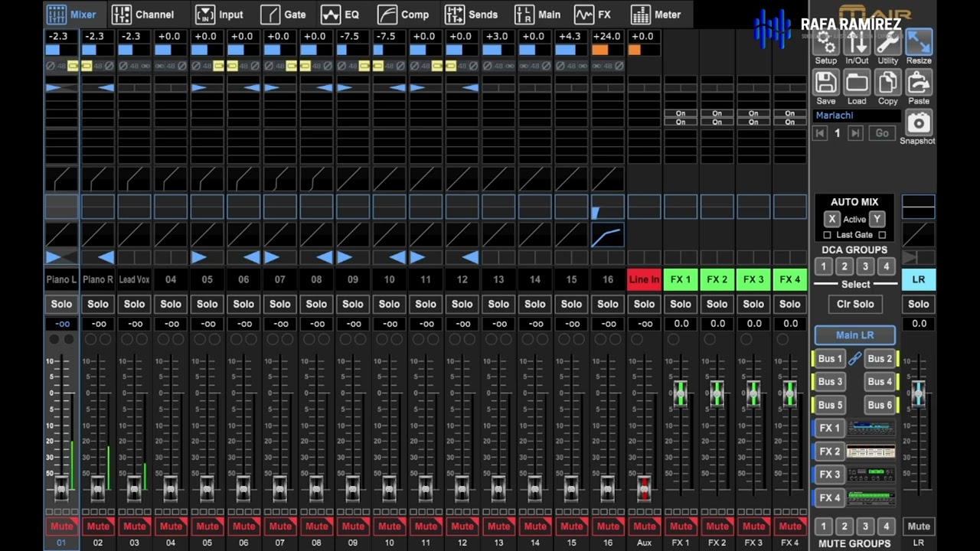This screenshot has height=551, width=980.
Task: Open the Channel tab
Action: coord(143,14)
